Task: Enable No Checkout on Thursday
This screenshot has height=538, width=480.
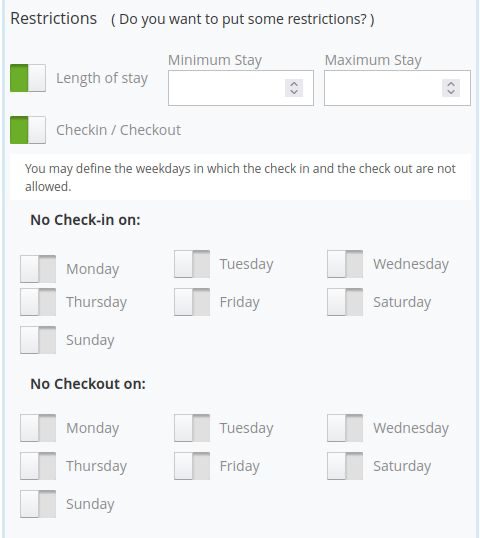Action: point(38,466)
